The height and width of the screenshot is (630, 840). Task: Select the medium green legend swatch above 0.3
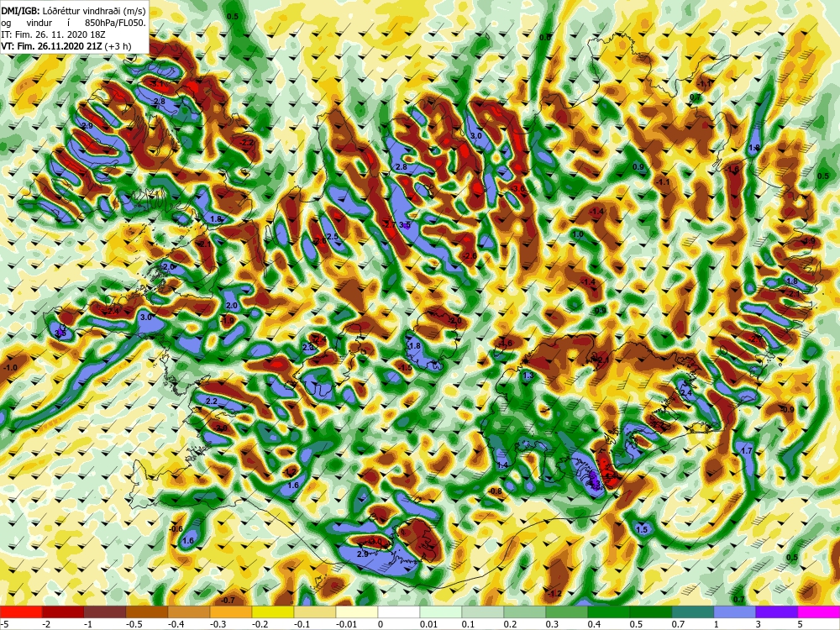567,612
